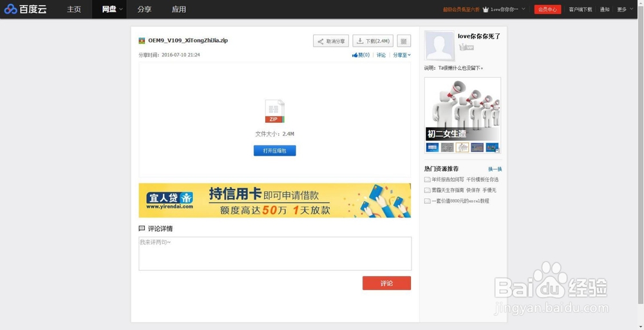This screenshot has height=330, width=644.
Task: Open the megaphone figures ad image
Action: coord(462,109)
